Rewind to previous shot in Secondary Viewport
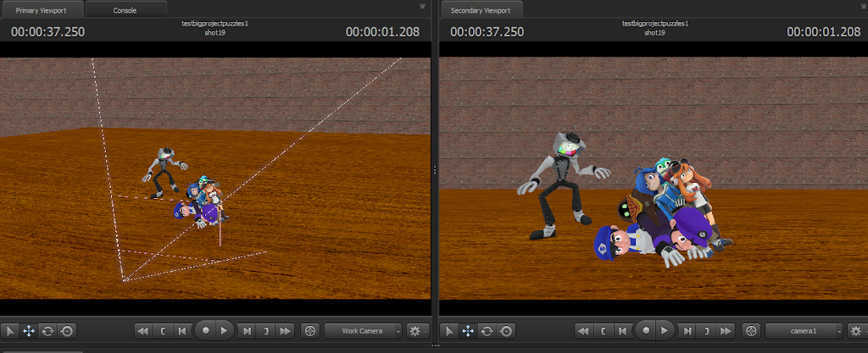Viewport: 868px width, 353px height. tap(583, 331)
